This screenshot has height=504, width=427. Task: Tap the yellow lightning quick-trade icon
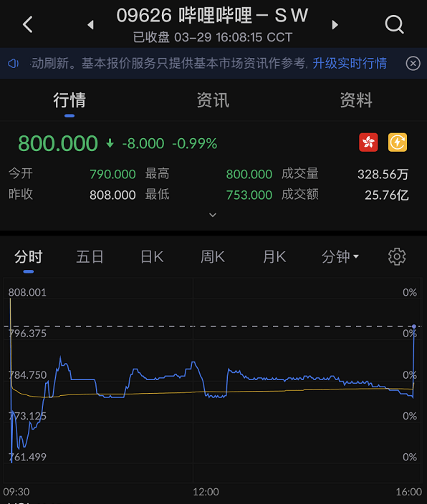pyautogui.click(x=398, y=142)
